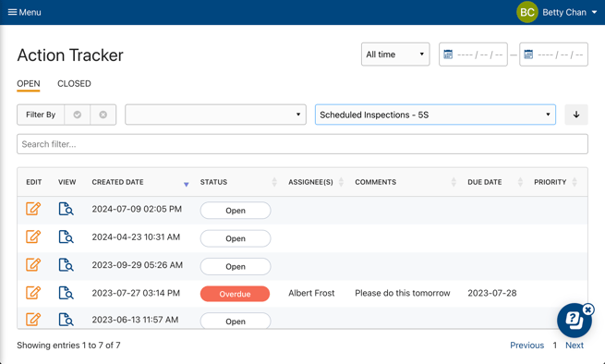The width and height of the screenshot is (605, 364).
Task: Open the hamburger Menu
Action: 24,12
